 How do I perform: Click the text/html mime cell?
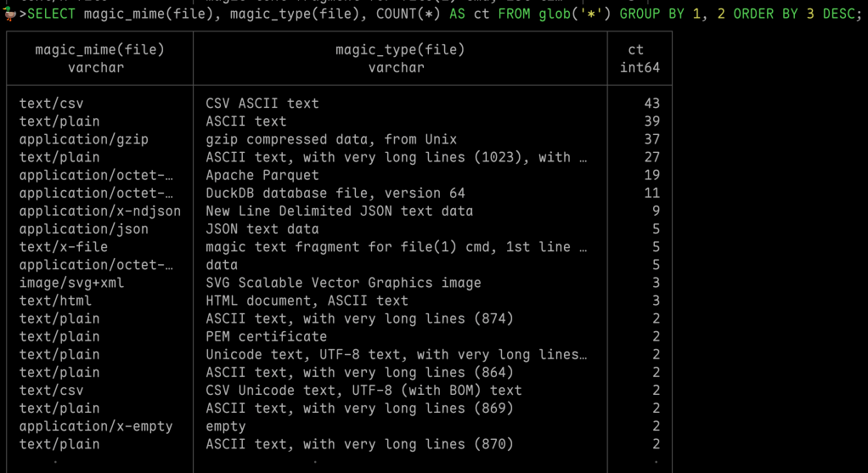coord(55,301)
